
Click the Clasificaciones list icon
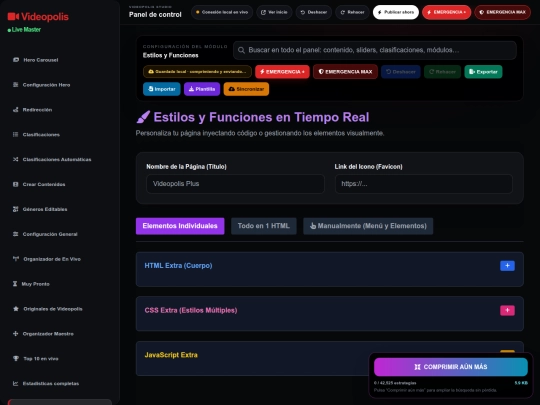tap(15, 134)
